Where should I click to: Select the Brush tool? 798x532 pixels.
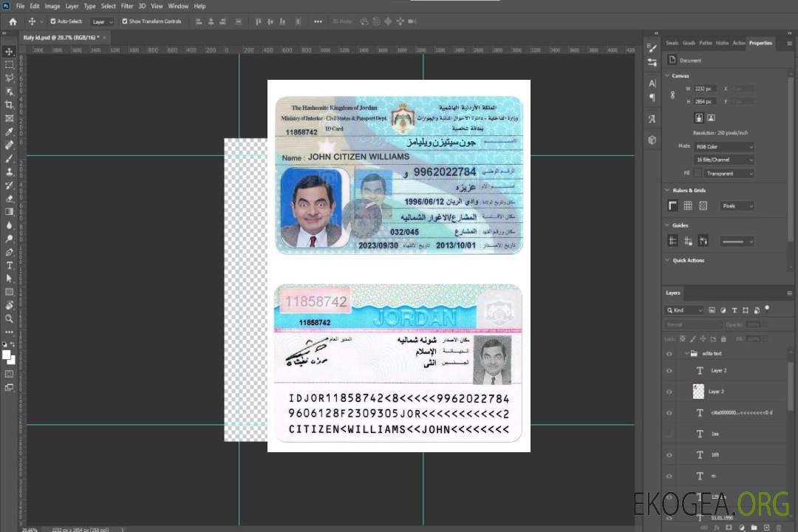click(x=9, y=158)
